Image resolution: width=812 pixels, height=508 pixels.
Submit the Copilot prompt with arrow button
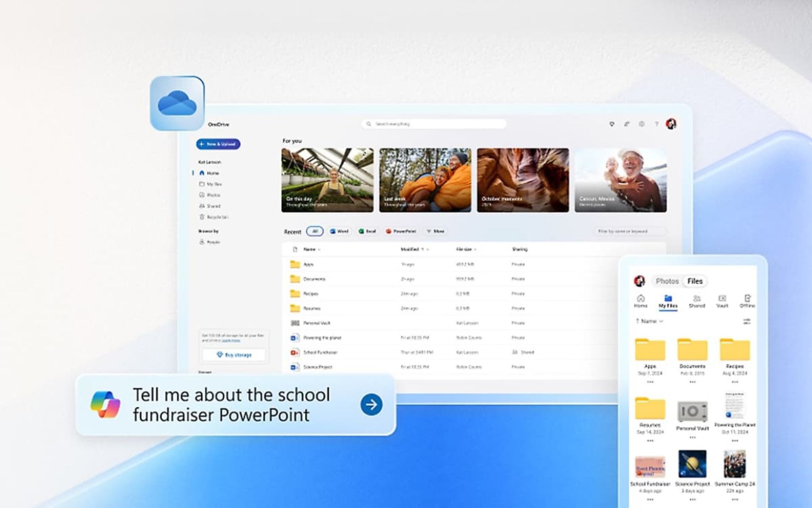[x=371, y=405]
